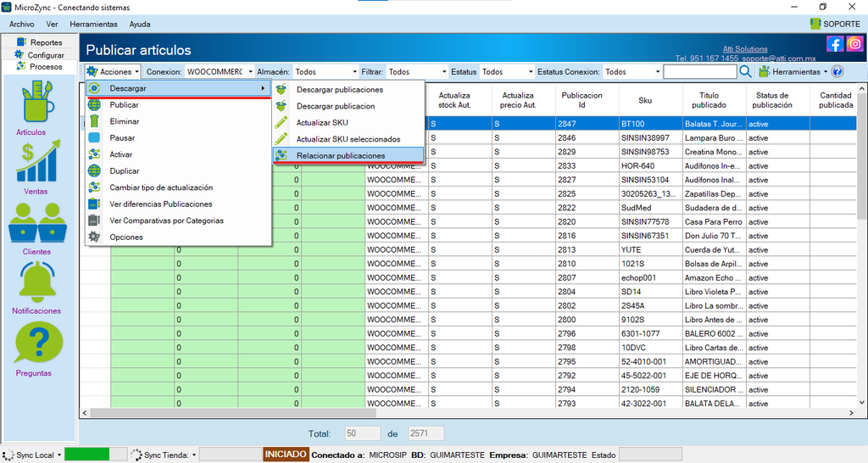
Task: Choose Activar from Acciones menu
Action: pos(178,154)
